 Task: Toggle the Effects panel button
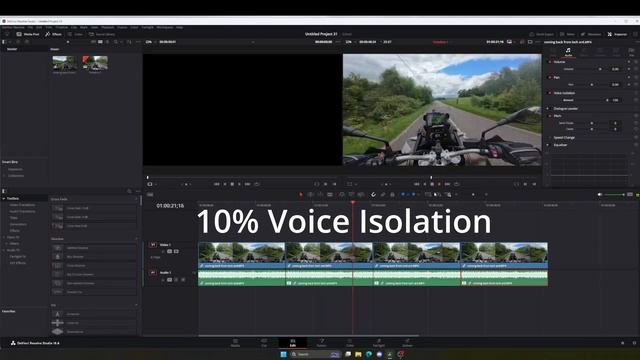53,34
